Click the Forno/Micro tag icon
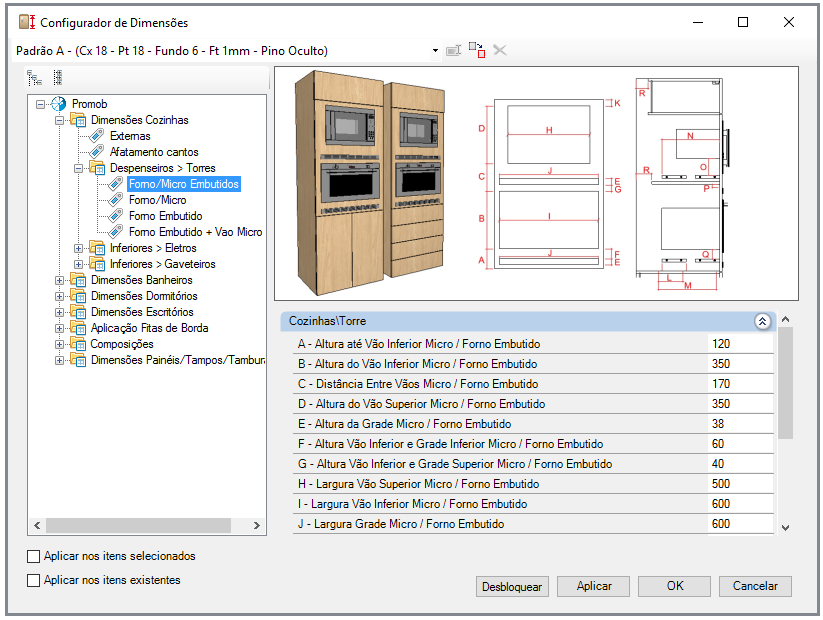This screenshot has height=620, width=823. coord(115,200)
